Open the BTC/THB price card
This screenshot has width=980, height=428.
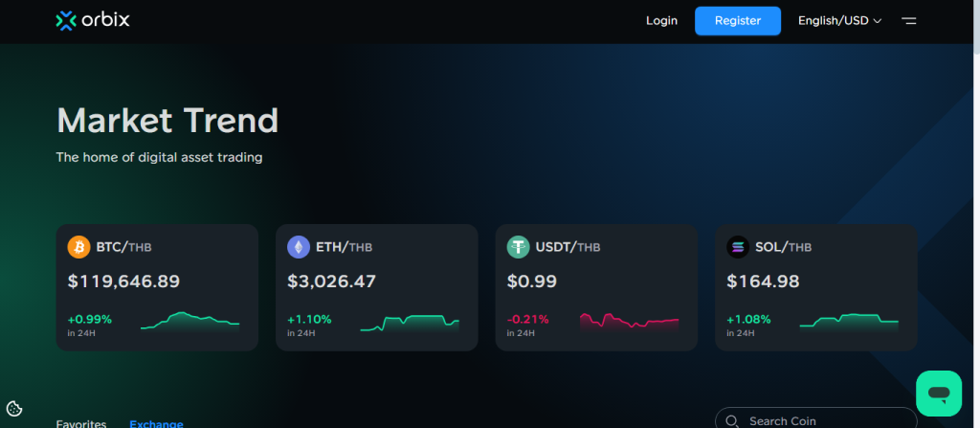tap(157, 287)
